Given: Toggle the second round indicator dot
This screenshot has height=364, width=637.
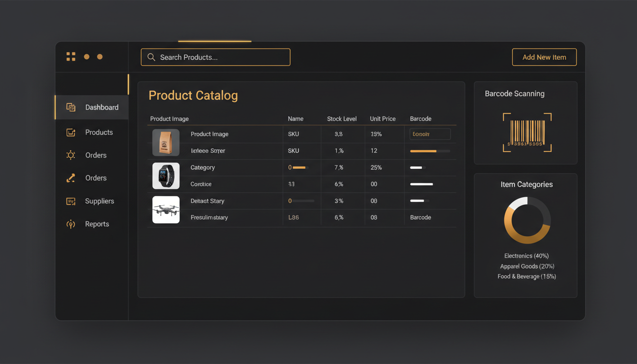Looking at the screenshot, I should 100,56.
